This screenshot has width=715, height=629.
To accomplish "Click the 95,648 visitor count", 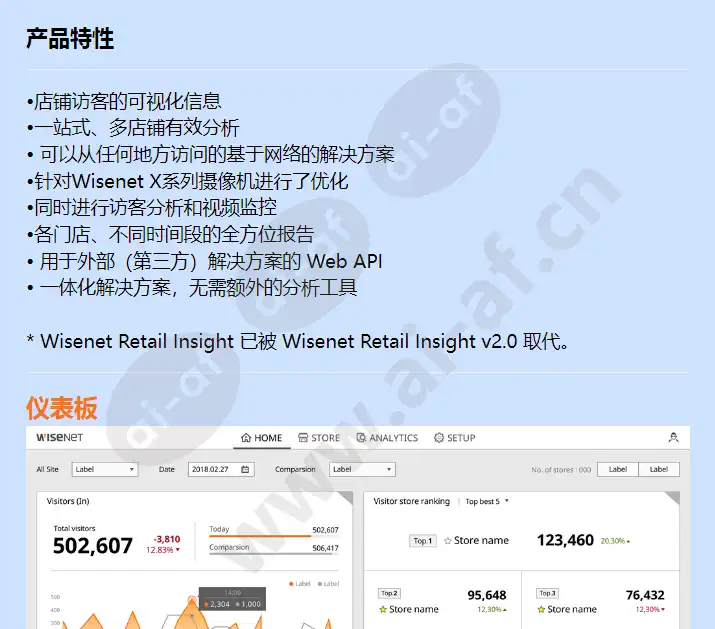I will pyautogui.click(x=487, y=595).
